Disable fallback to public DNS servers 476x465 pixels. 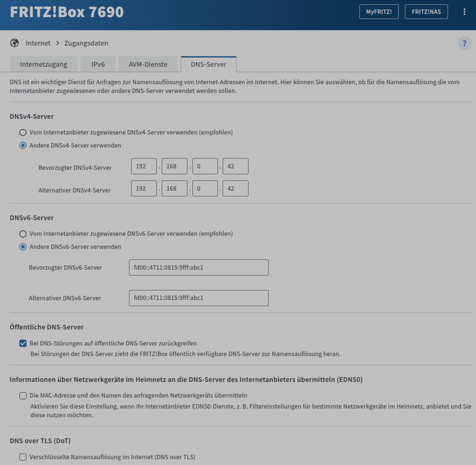pos(23,343)
